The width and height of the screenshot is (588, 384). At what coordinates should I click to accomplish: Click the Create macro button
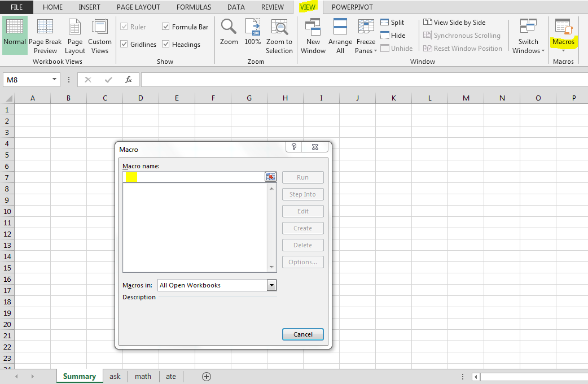302,228
